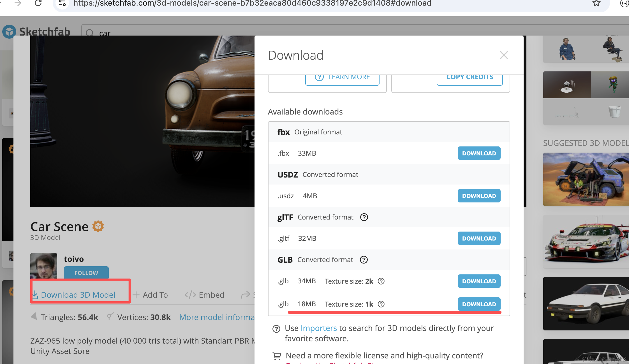Reload the page in the browser

pos(38,3)
